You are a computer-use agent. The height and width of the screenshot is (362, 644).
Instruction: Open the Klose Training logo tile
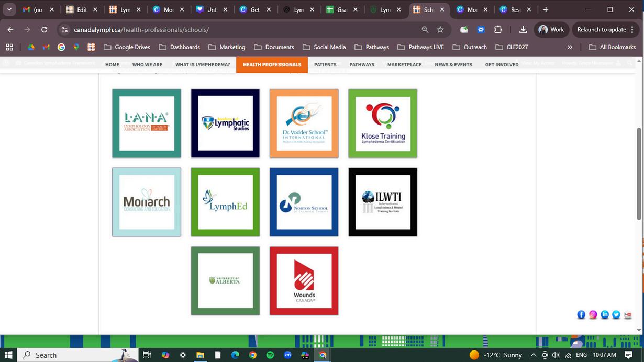383,123
